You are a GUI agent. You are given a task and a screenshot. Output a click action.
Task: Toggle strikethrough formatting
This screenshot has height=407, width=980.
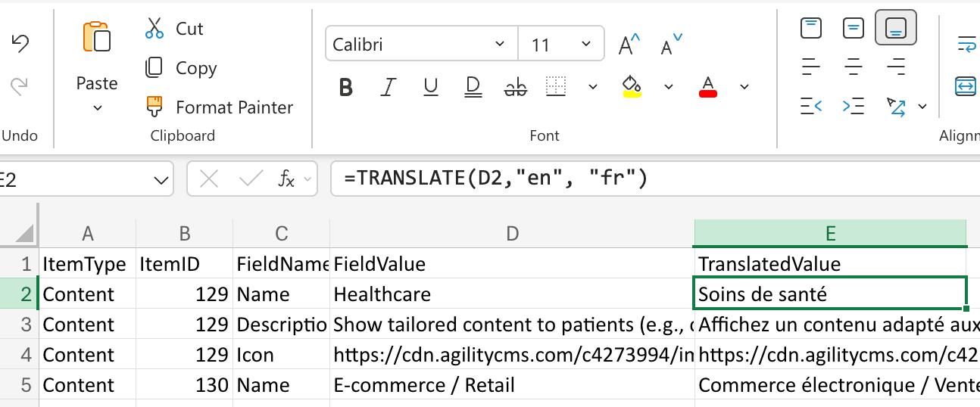(516, 87)
